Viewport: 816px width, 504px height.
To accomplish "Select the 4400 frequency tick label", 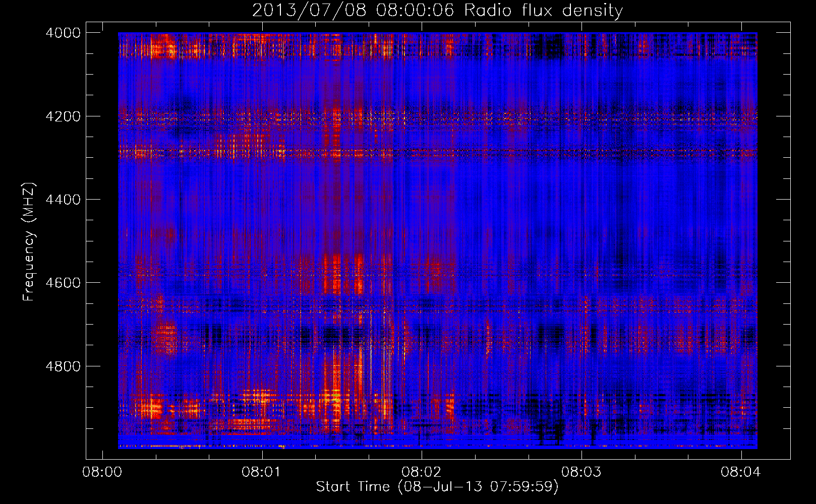I will tap(63, 200).
